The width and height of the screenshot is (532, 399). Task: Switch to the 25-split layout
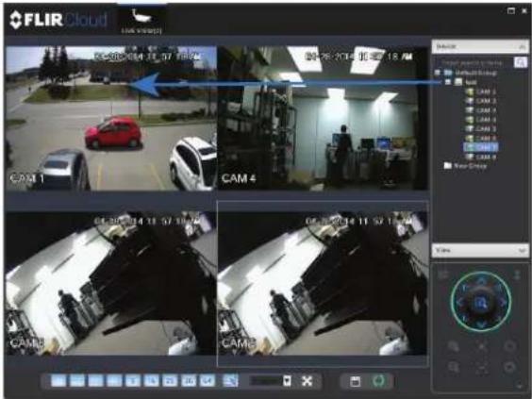click(x=170, y=381)
